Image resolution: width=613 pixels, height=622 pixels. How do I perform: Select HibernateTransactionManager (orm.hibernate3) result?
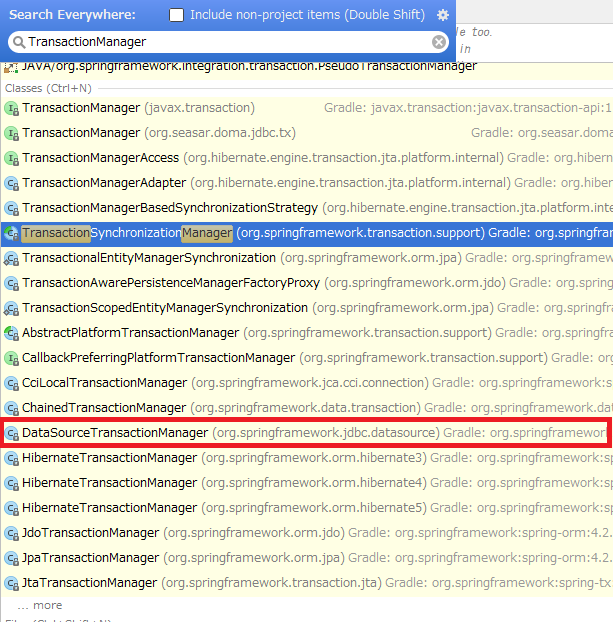pos(307,458)
